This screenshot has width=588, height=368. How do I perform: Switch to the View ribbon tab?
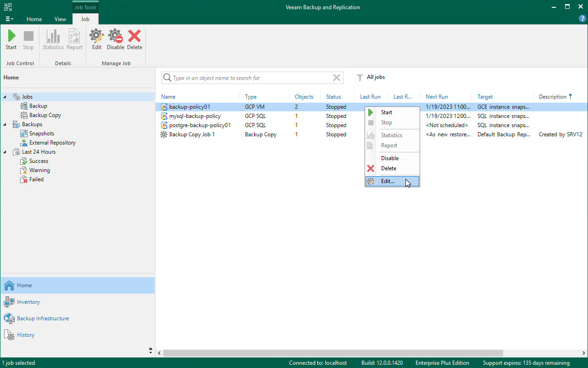pyautogui.click(x=60, y=19)
